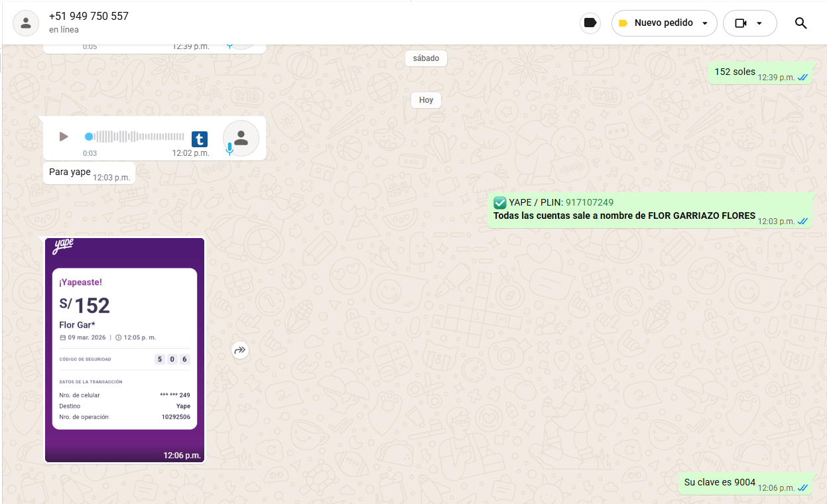Click the phone number 917107249 link

tap(589, 202)
